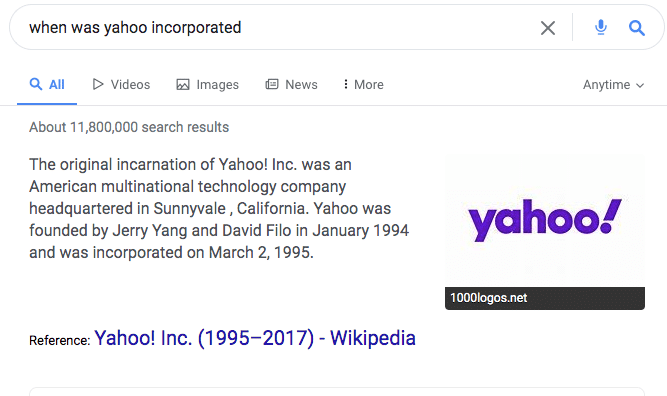Image resolution: width=667 pixels, height=396 pixels.
Task: Switch to the All results tab label
Action: click(57, 85)
